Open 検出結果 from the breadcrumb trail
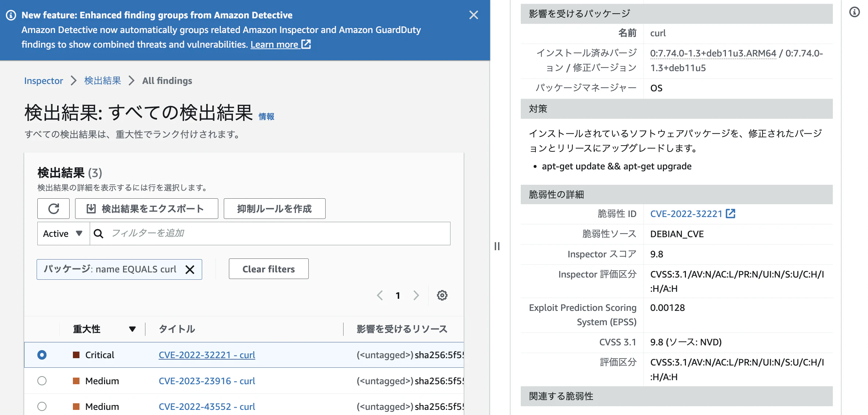 pos(102,81)
